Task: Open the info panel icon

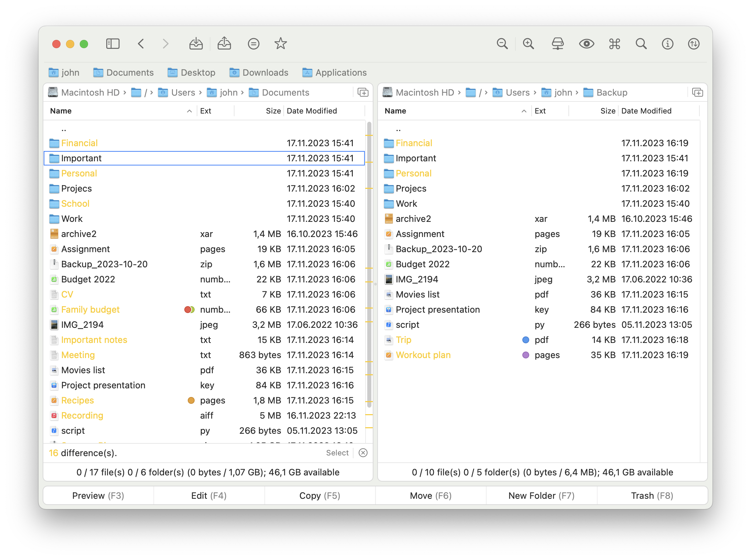Action: [667, 44]
